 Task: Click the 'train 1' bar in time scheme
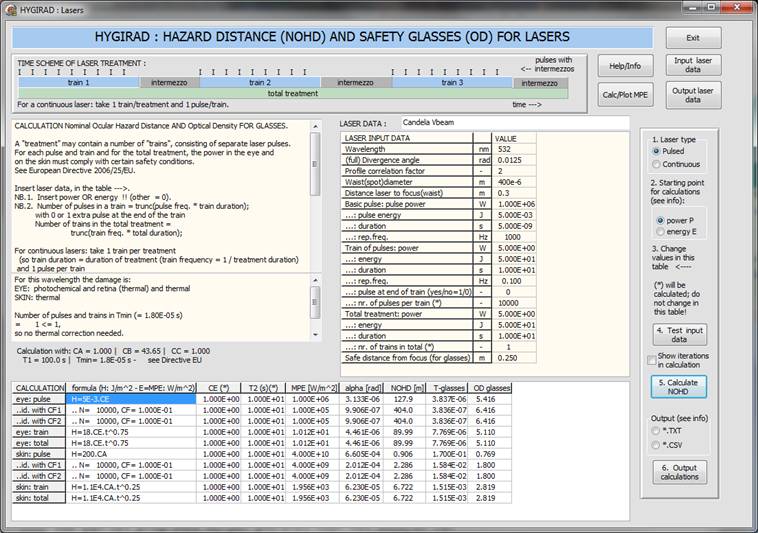point(79,83)
